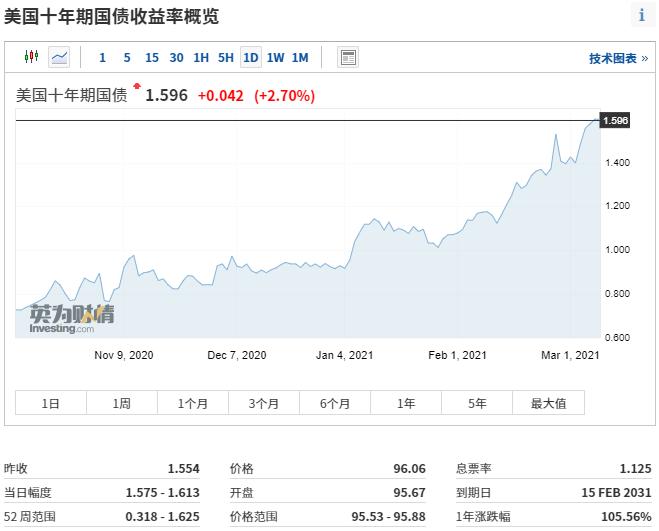Screen dimensions: 659x531
Task: Click the news overlay icon in toolbar
Action: [348, 57]
